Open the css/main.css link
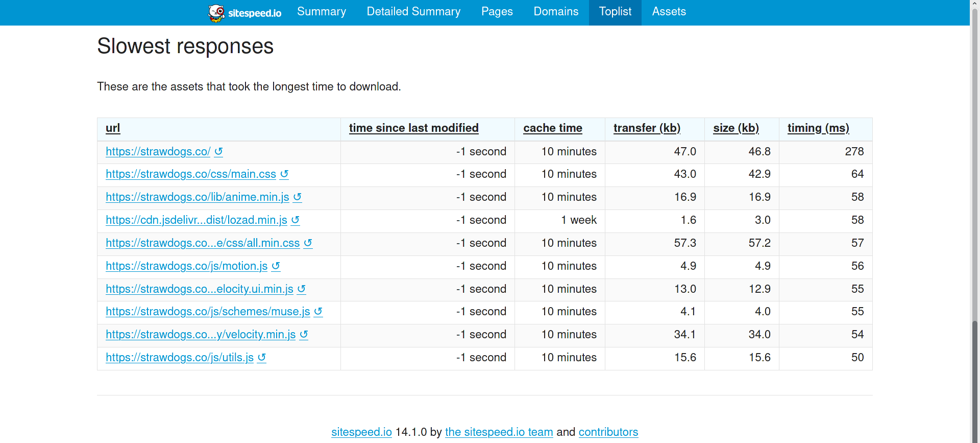This screenshot has width=980, height=443. point(191,174)
